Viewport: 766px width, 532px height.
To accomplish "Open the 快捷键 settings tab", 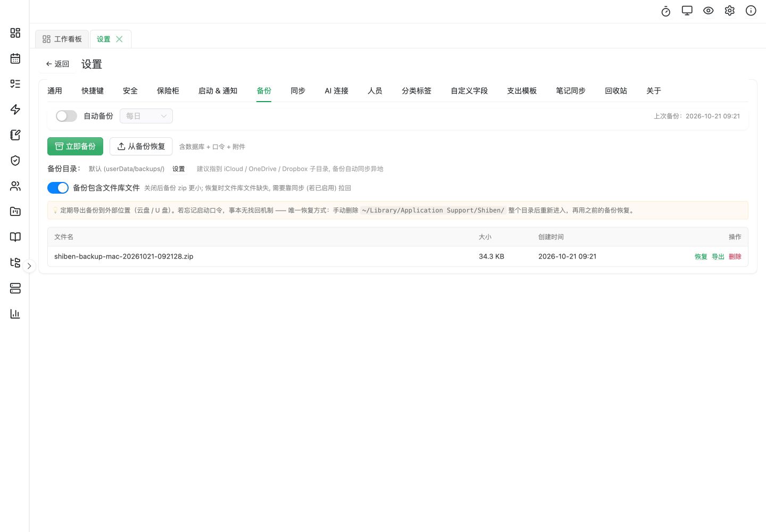I will tap(93, 91).
